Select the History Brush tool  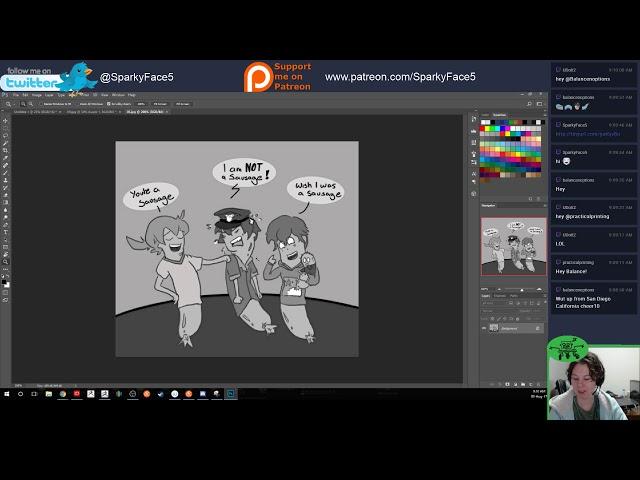(x=5, y=188)
